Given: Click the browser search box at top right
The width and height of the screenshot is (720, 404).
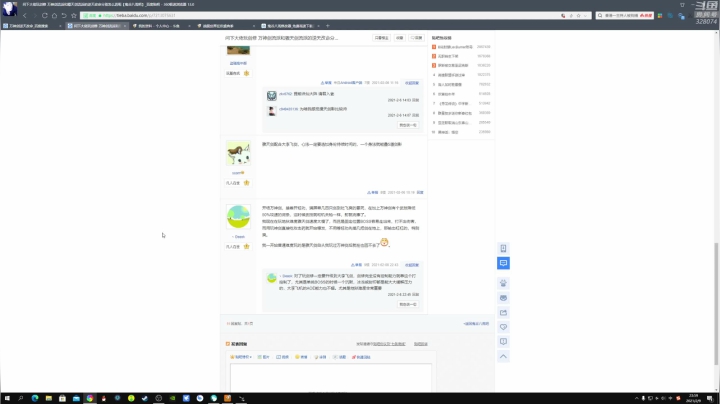Looking at the screenshot, I should [x=624, y=16].
